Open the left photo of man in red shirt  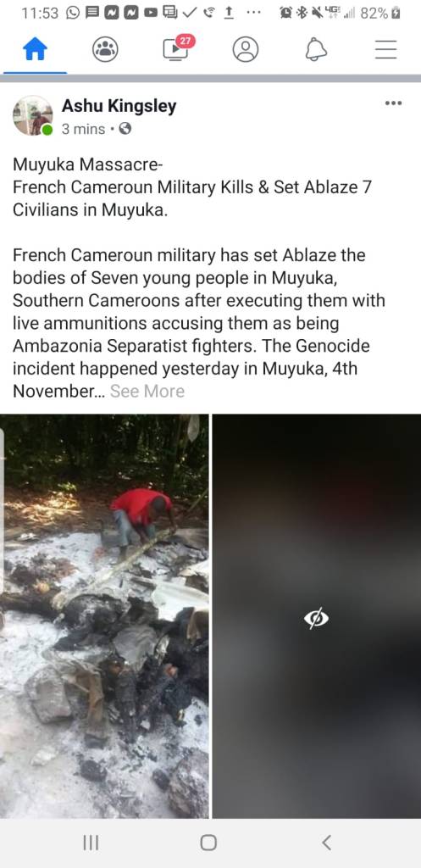[104, 616]
